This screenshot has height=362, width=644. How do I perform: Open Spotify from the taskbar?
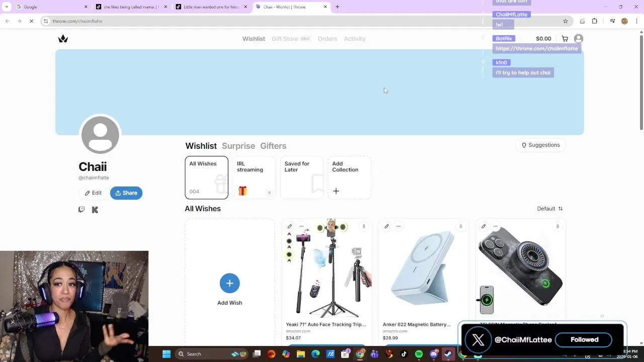pyautogui.click(x=419, y=354)
